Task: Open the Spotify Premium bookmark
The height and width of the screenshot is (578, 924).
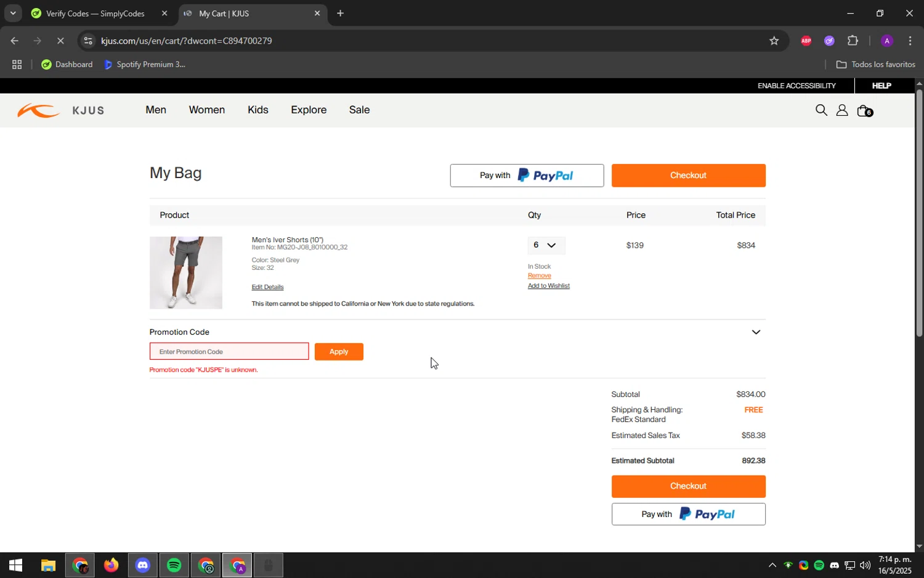Action: point(145,64)
